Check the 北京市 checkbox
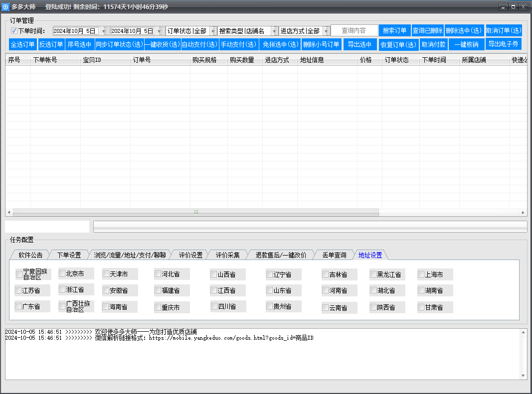Viewport: 532px width, 394px height. click(62, 273)
